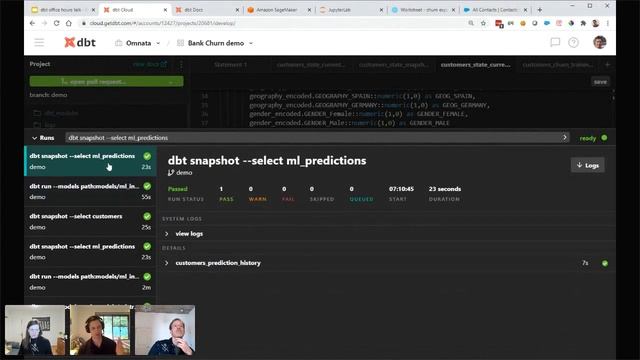Bookmark page with star icon
The width and height of the screenshot is (640, 360).
[483, 23]
